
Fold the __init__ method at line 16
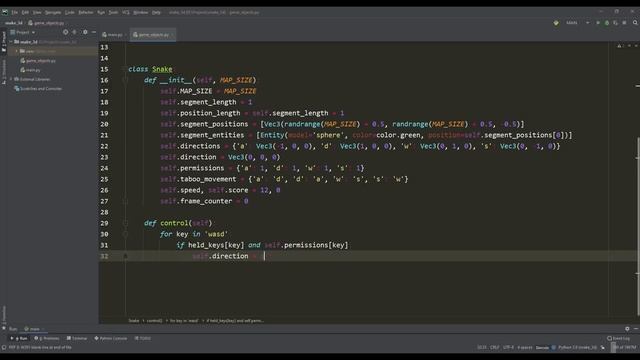[x=125, y=80]
